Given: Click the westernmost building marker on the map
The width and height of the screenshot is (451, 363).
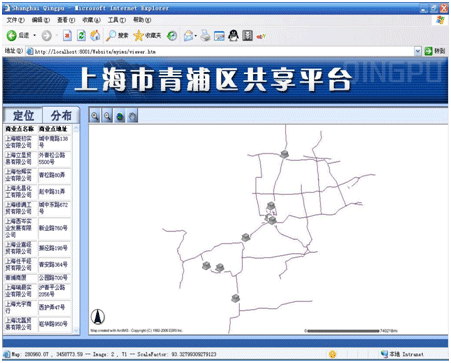Looking at the screenshot, I should coord(207,265).
